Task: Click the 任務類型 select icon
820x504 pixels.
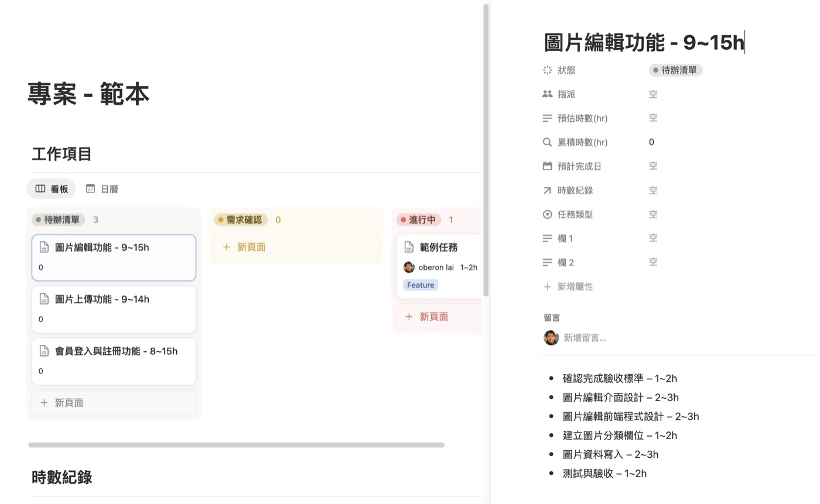Action: [547, 214]
